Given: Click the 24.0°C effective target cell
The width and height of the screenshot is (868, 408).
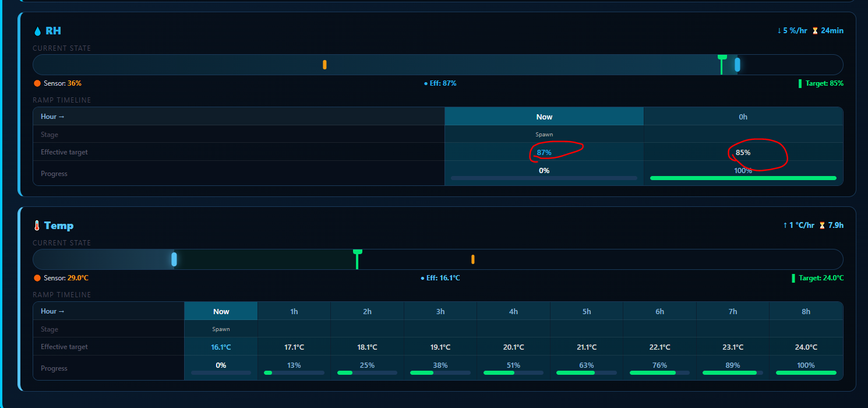Looking at the screenshot, I should pyautogui.click(x=806, y=347).
